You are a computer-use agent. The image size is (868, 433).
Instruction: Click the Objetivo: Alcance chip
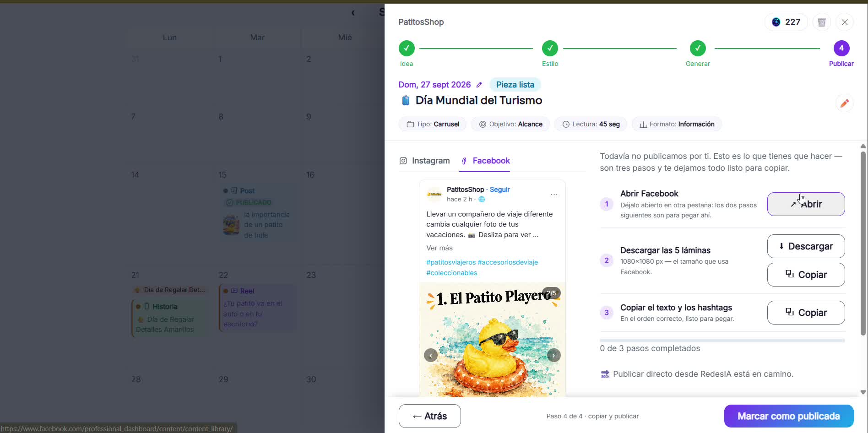[x=510, y=124]
